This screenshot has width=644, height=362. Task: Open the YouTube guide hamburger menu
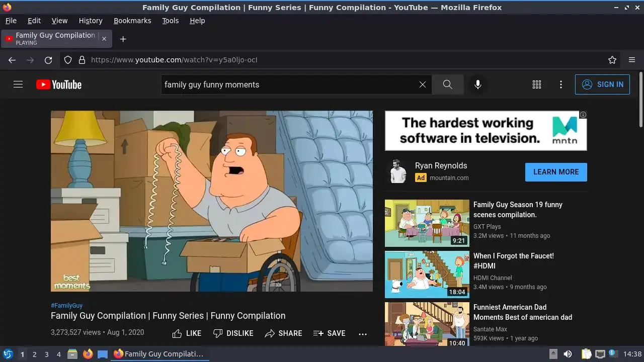click(18, 84)
